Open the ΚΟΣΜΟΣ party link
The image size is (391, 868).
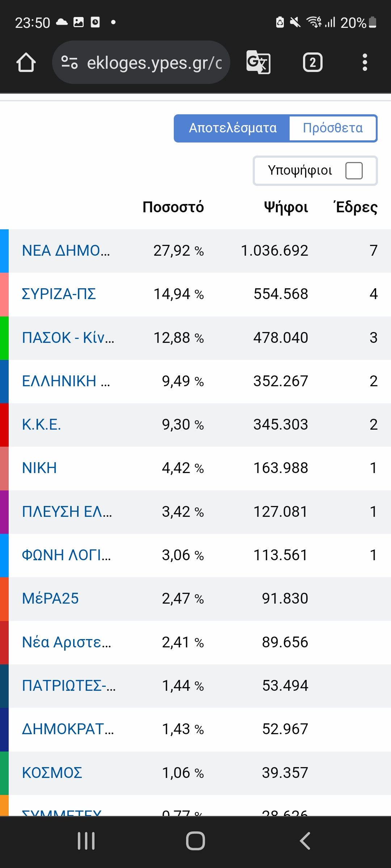pos(52,773)
